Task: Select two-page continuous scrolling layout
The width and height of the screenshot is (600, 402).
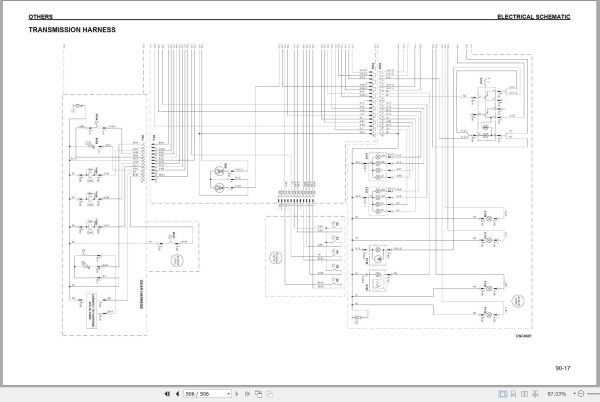Action: point(535,394)
